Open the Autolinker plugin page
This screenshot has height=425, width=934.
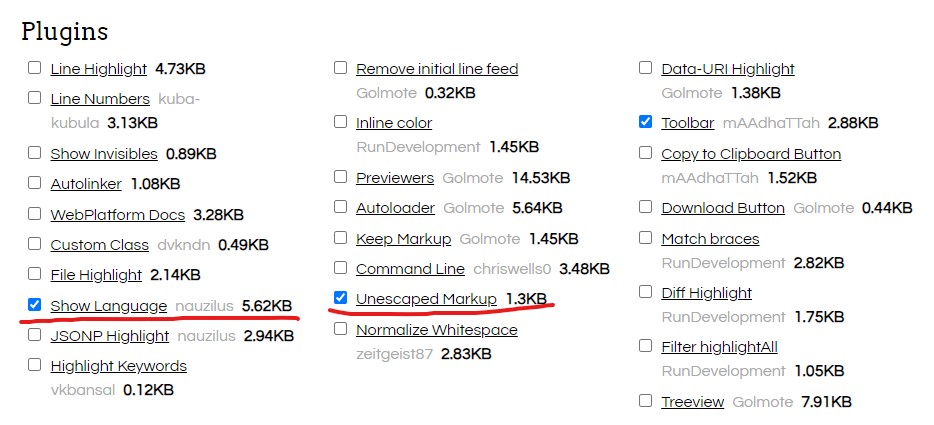(x=86, y=184)
